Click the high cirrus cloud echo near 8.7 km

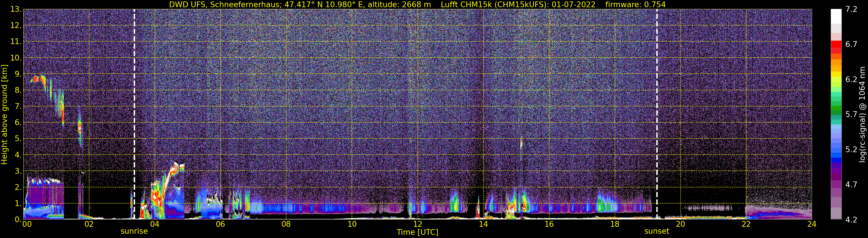[x=36, y=79]
